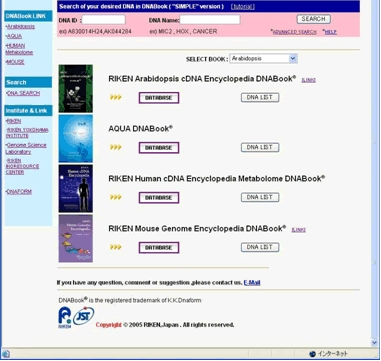Image resolution: width=381 pixels, height=361 pixels.
Task: Click the internet zone globe in status bar
Action: [x=312, y=354]
